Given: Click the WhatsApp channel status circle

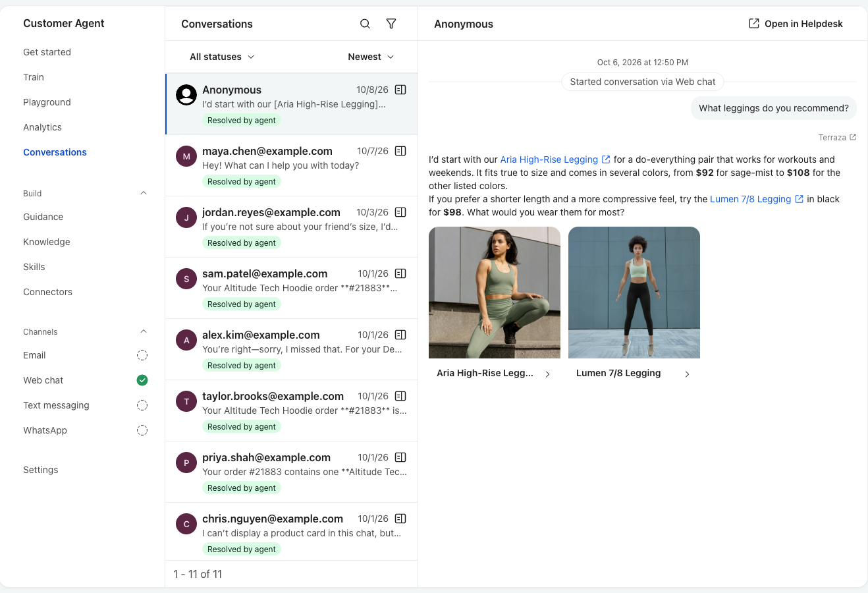Looking at the screenshot, I should point(142,430).
